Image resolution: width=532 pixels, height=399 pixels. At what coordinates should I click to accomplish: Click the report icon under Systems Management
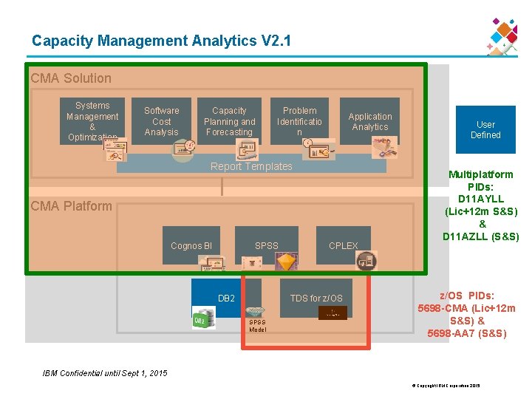coord(115,149)
